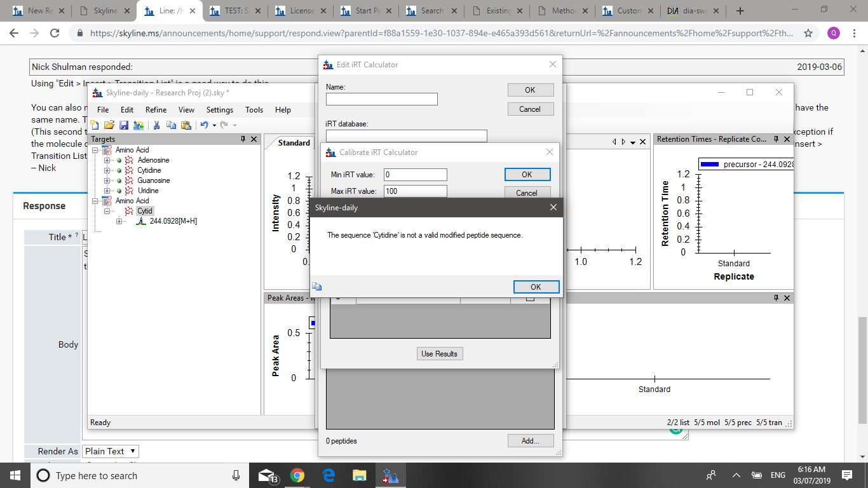Expand the Adenosine tree node
This screenshot has width=868, height=488.
pos(107,160)
